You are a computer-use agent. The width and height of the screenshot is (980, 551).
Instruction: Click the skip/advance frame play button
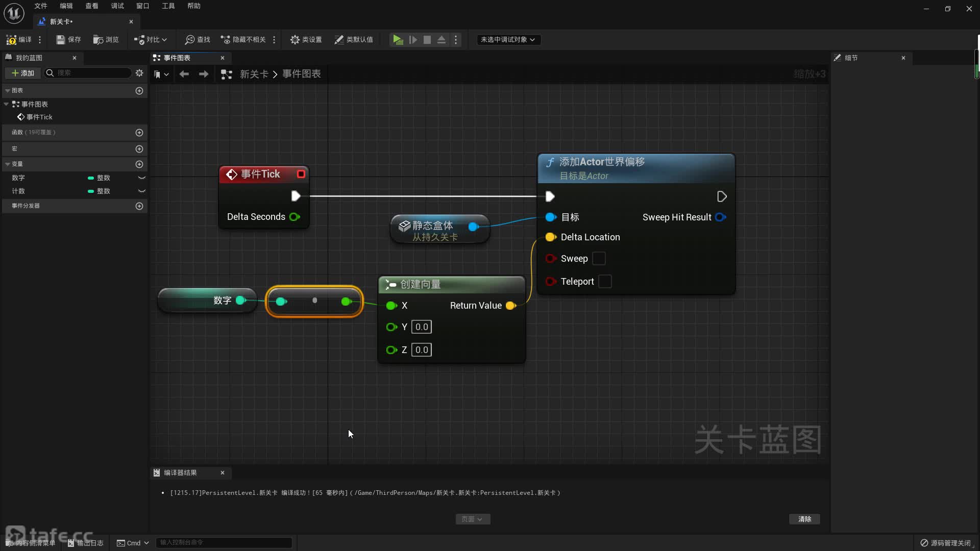tap(413, 40)
